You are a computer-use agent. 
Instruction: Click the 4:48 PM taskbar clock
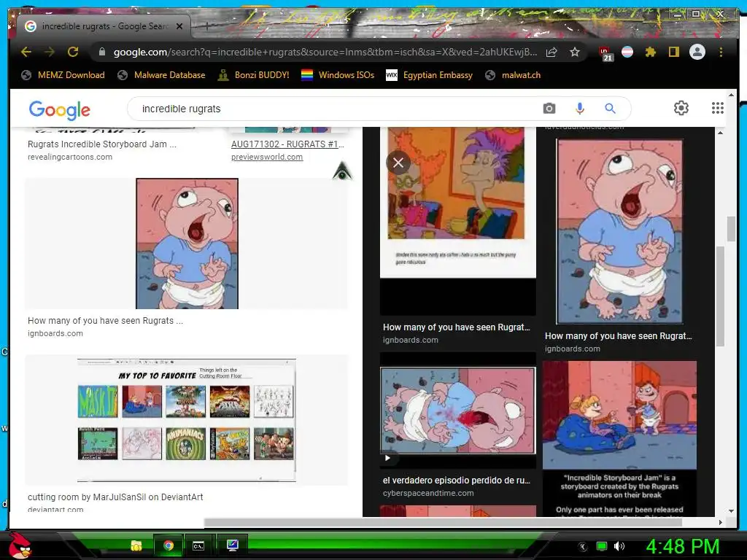pyautogui.click(x=683, y=547)
